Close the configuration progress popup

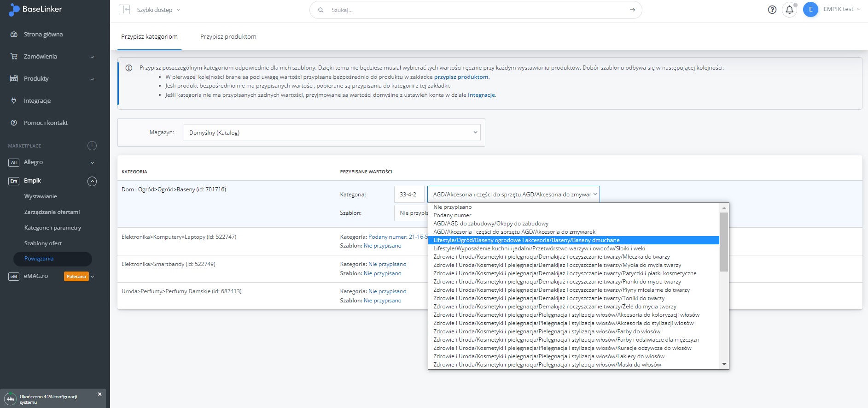point(99,394)
